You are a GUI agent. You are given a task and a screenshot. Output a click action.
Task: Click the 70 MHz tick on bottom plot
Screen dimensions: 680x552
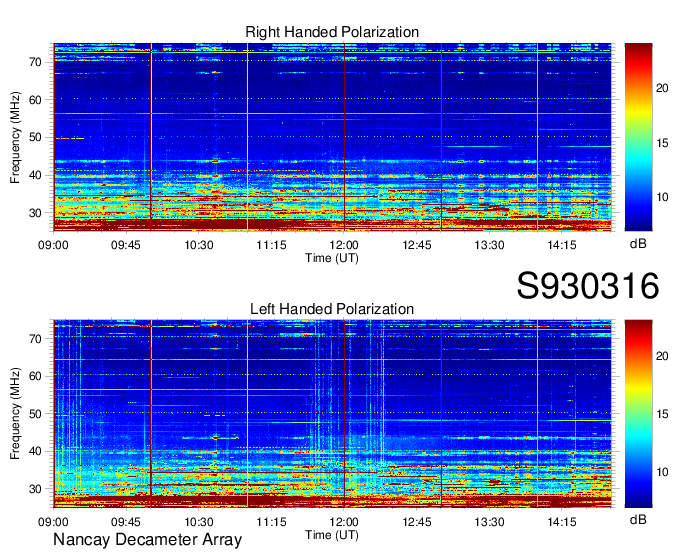(36, 339)
